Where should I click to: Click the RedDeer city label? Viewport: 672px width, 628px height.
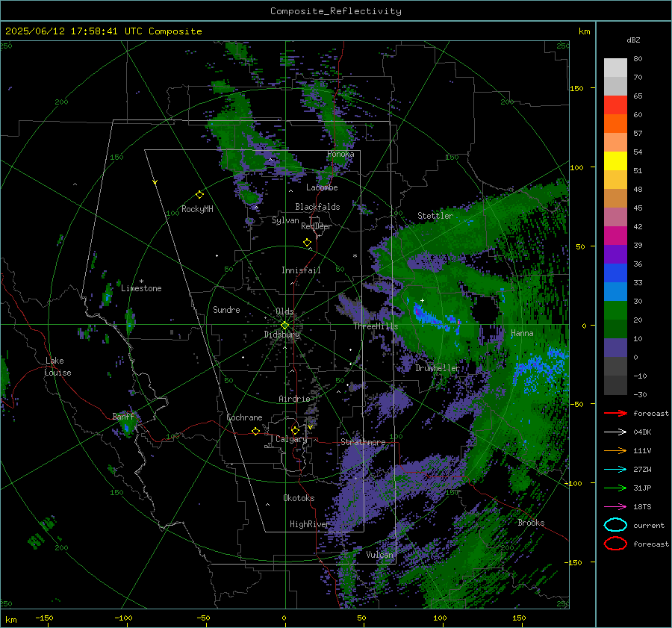pyautogui.click(x=317, y=226)
